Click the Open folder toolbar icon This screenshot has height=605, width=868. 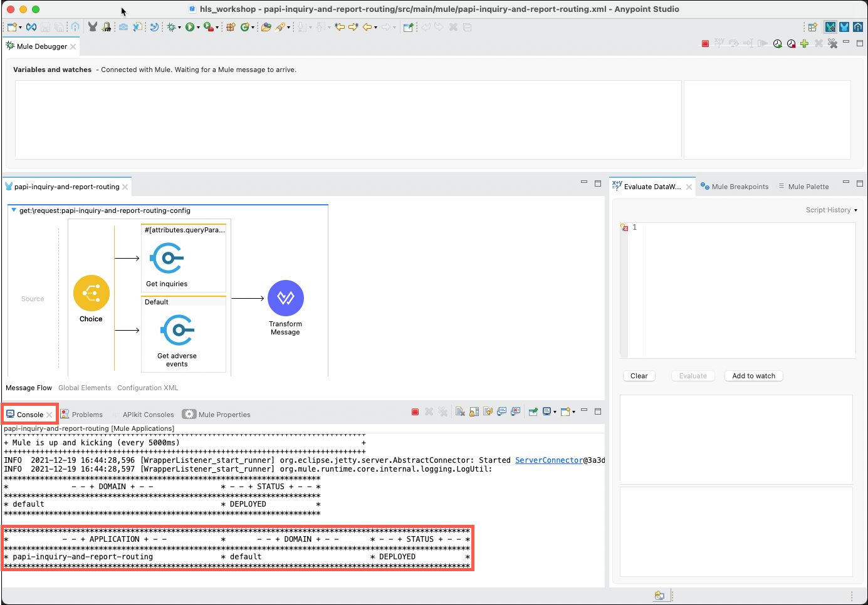(x=266, y=27)
